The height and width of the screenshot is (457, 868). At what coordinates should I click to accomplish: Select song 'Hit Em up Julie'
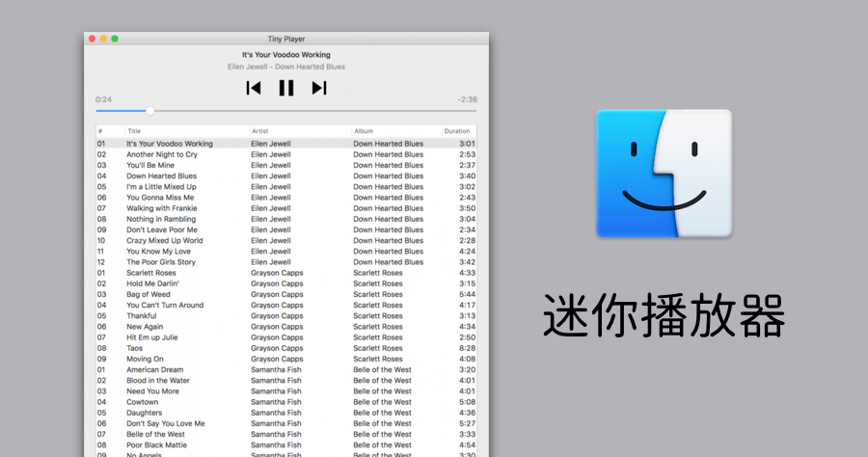(x=152, y=337)
